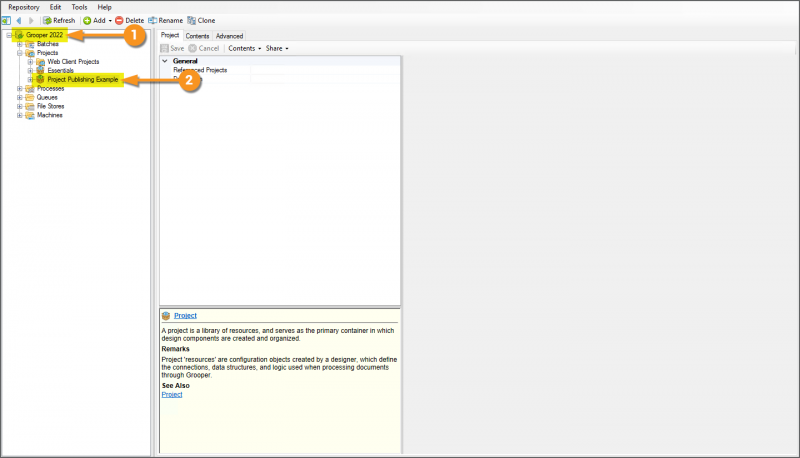Open the Edit menu
Screen dimensions: 800x458
[x=55, y=7]
